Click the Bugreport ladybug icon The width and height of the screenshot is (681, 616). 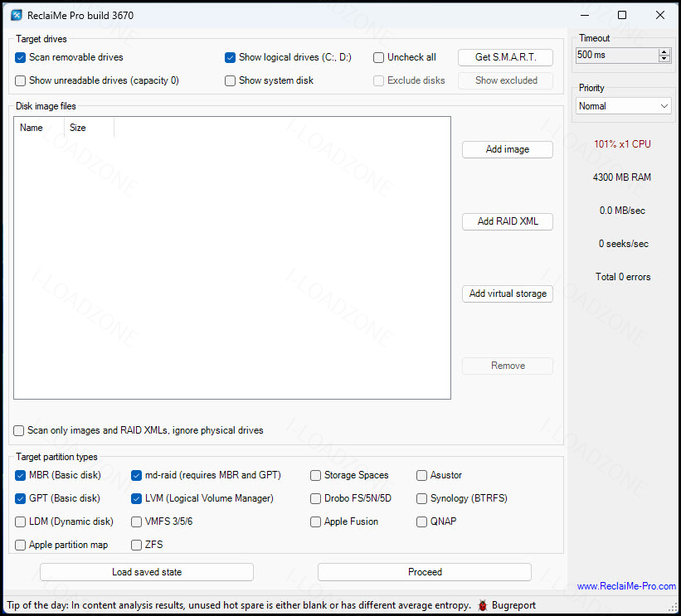(482, 605)
